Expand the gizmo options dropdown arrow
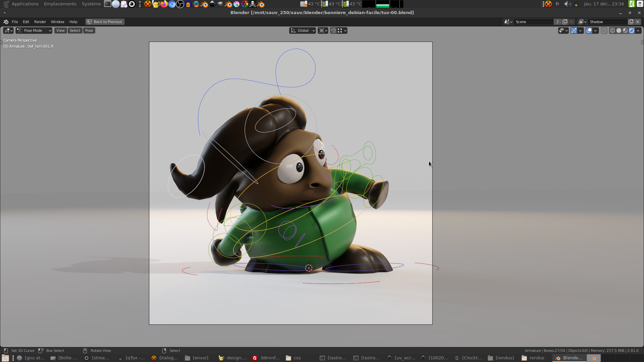Image resolution: width=644 pixels, height=362 pixels. point(580,31)
